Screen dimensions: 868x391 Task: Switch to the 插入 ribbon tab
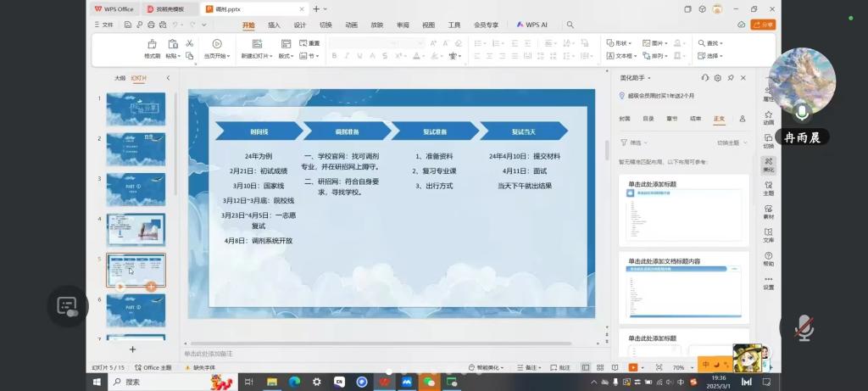pyautogui.click(x=274, y=25)
